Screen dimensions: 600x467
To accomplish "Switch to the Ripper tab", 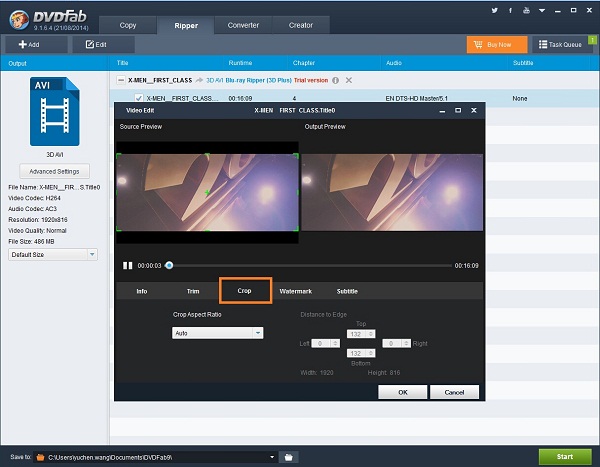I will click(x=186, y=26).
